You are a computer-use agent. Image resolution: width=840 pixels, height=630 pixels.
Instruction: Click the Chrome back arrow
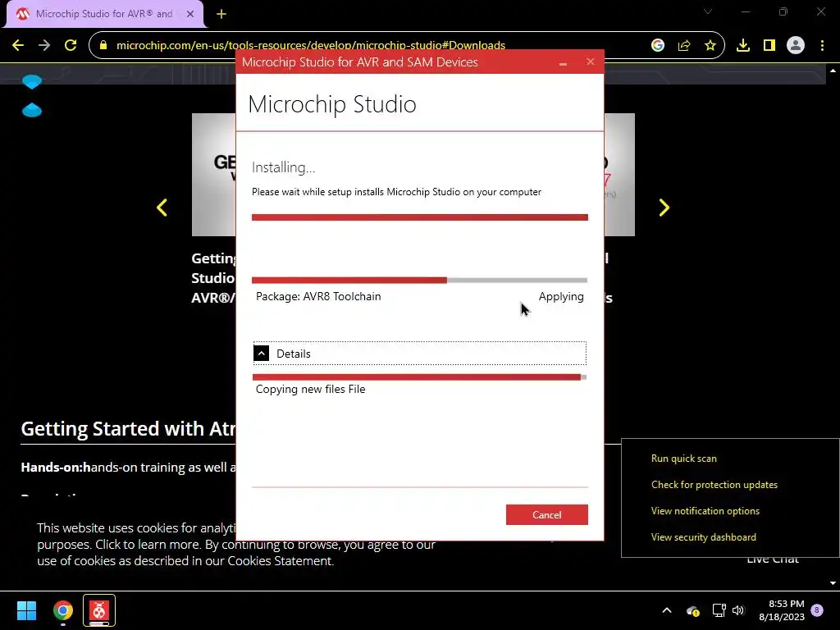[18, 46]
